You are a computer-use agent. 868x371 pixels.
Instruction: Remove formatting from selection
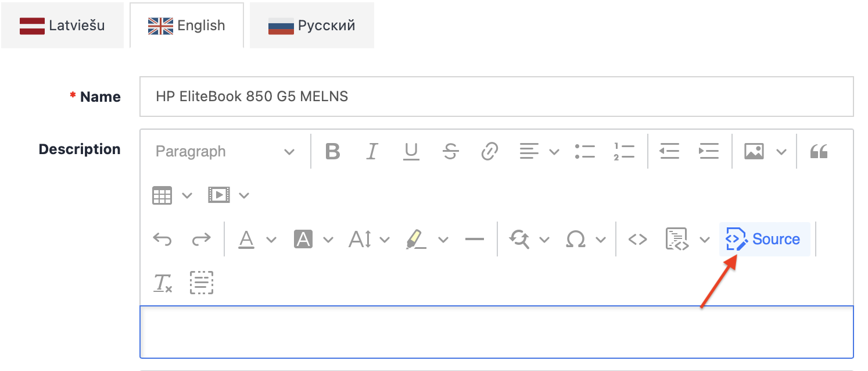pos(163,283)
